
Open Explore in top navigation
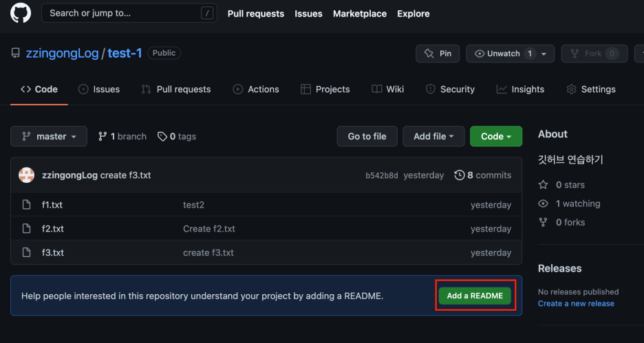point(414,14)
